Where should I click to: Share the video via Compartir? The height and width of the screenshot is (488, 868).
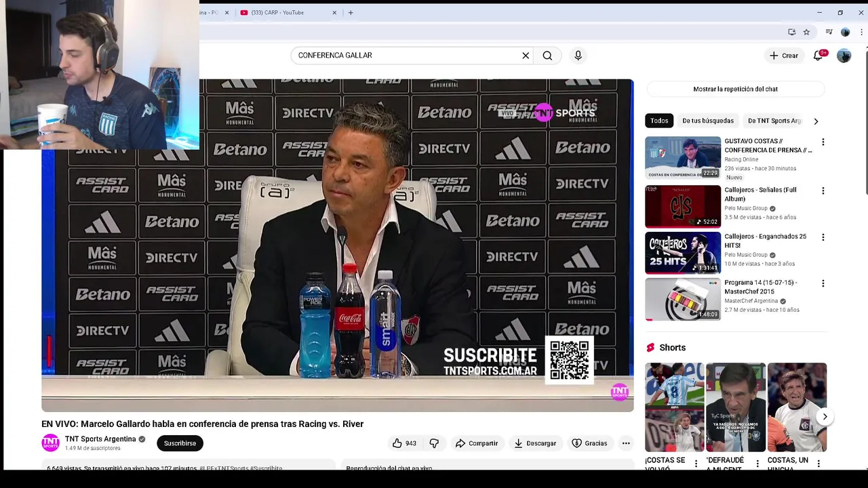pyautogui.click(x=476, y=443)
